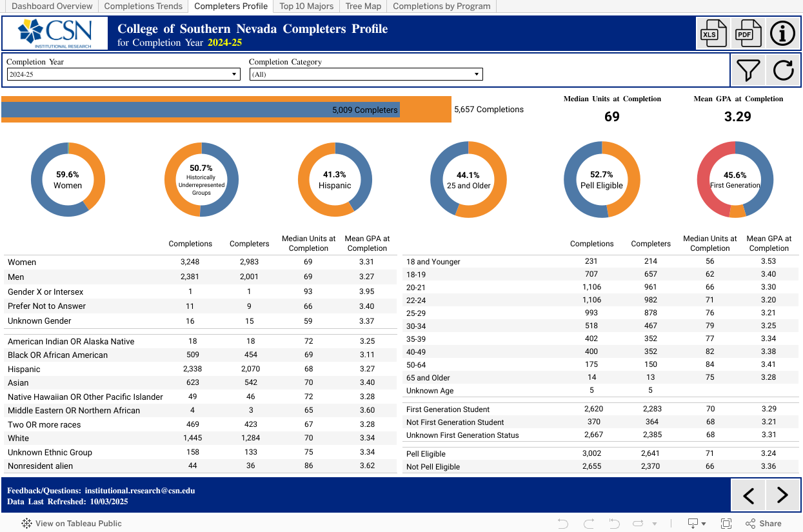
Task: Advance to next page with right chevron
Action: 782,495
